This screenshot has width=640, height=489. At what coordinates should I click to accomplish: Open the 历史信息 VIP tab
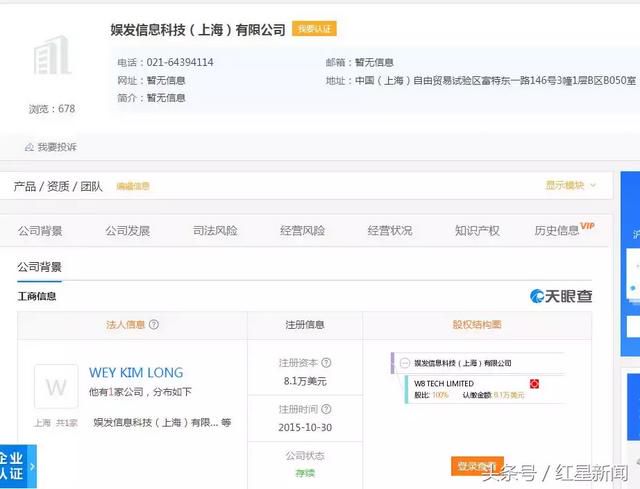(564, 230)
